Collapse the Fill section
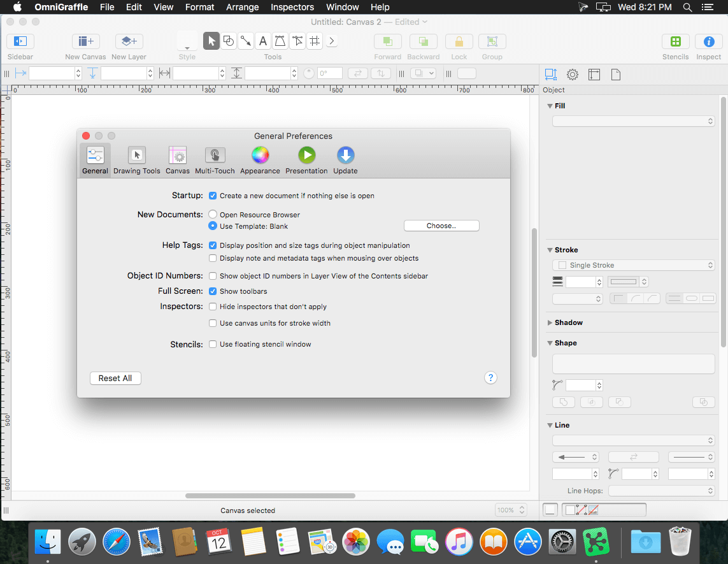This screenshot has height=564, width=728. click(x=550, y=106)
